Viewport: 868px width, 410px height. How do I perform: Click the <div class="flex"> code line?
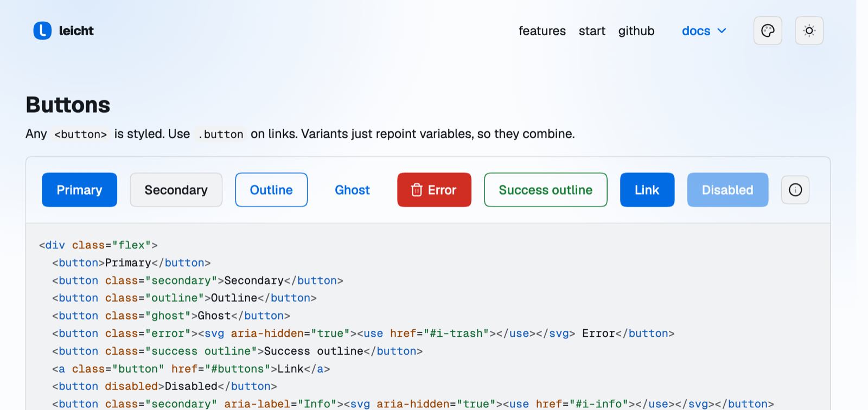98,245
